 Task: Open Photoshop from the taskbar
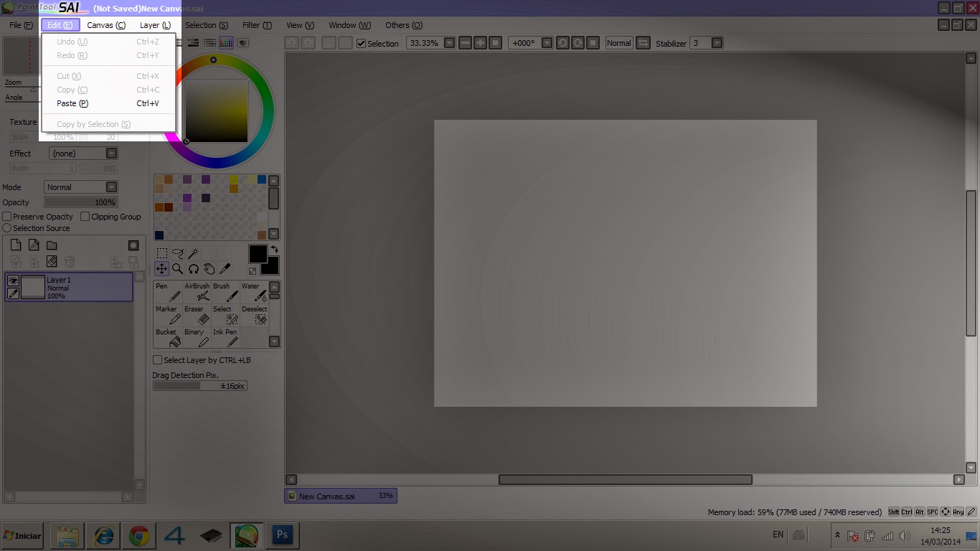pyautogui.click(x=282, y=534)
